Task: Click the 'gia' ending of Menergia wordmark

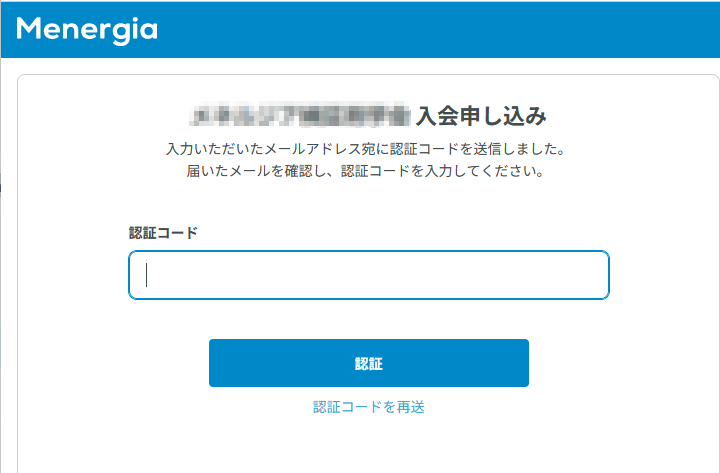Action: coord(138,31)
